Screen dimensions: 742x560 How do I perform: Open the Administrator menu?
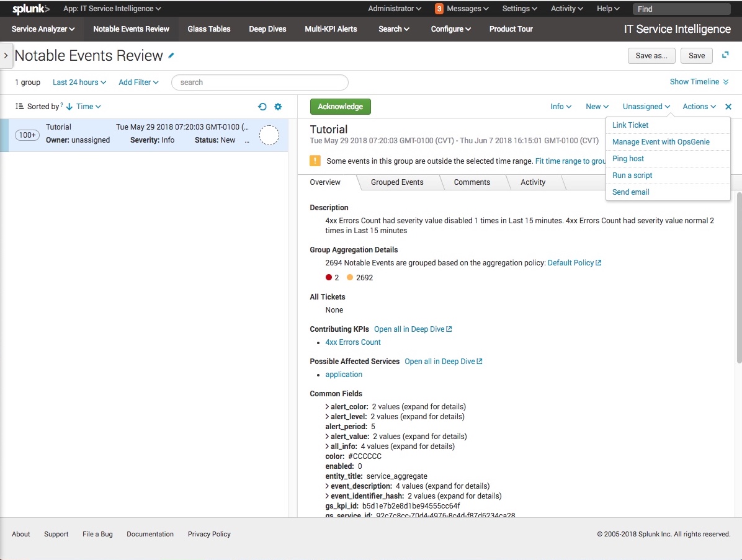(395, 9)
